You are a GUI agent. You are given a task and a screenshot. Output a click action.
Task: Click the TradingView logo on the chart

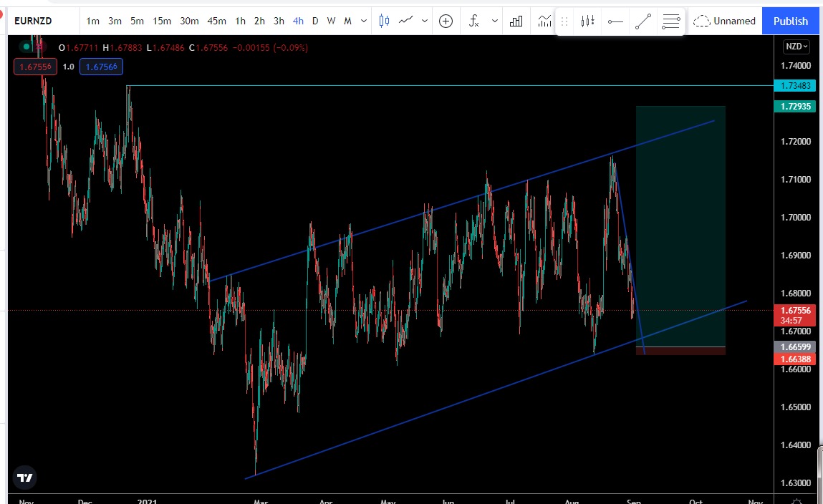coord(25,478)
